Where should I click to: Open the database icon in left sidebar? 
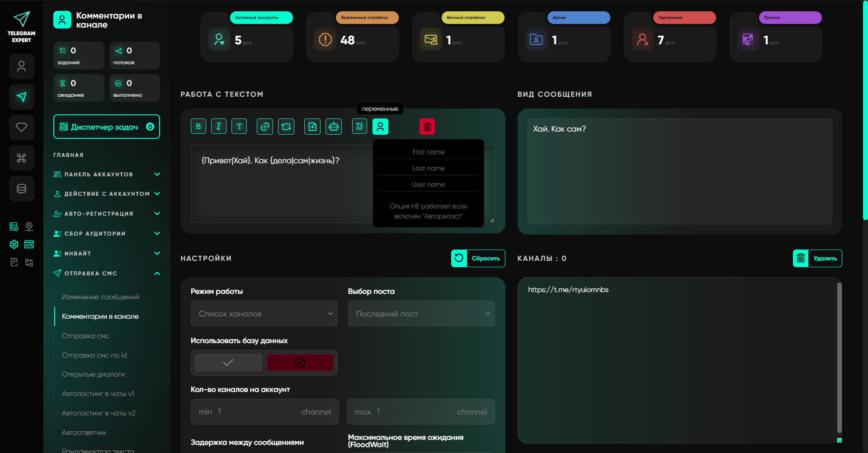21,189
